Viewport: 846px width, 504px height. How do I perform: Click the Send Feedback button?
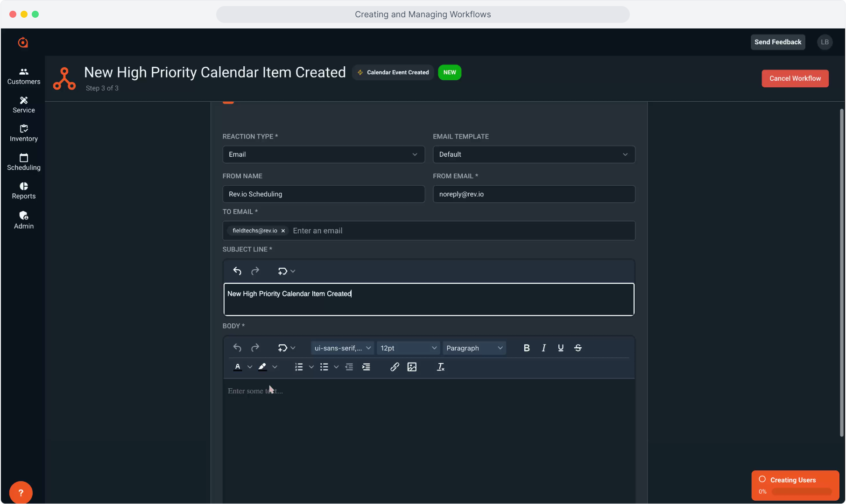tap(777, 42)
